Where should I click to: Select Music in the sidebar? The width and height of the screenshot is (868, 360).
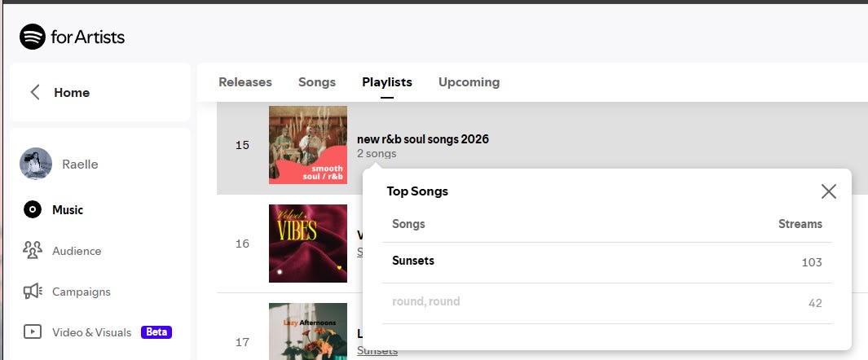pyautogui.click(x=68, y=209)
